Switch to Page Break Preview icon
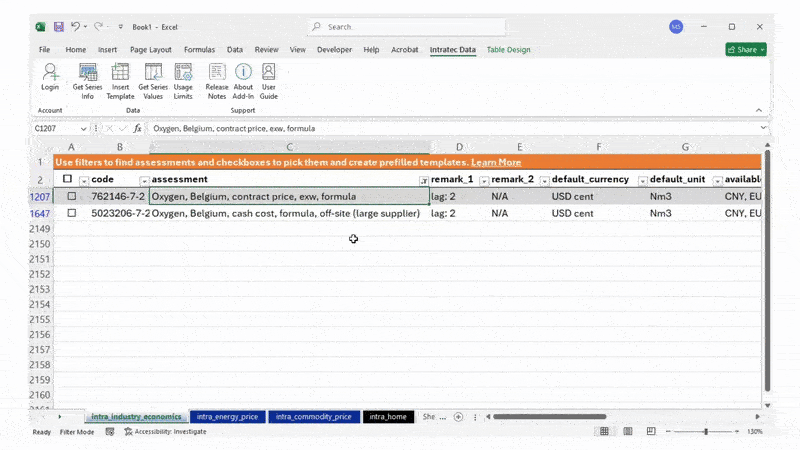This screenshot has height=450, width=800. click(x=651, y=432)
